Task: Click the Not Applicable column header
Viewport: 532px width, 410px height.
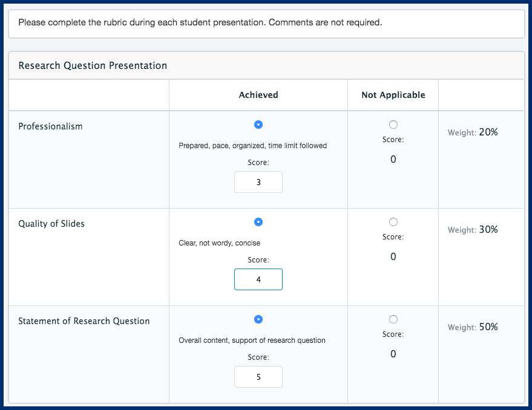Action: click(393, 95)
